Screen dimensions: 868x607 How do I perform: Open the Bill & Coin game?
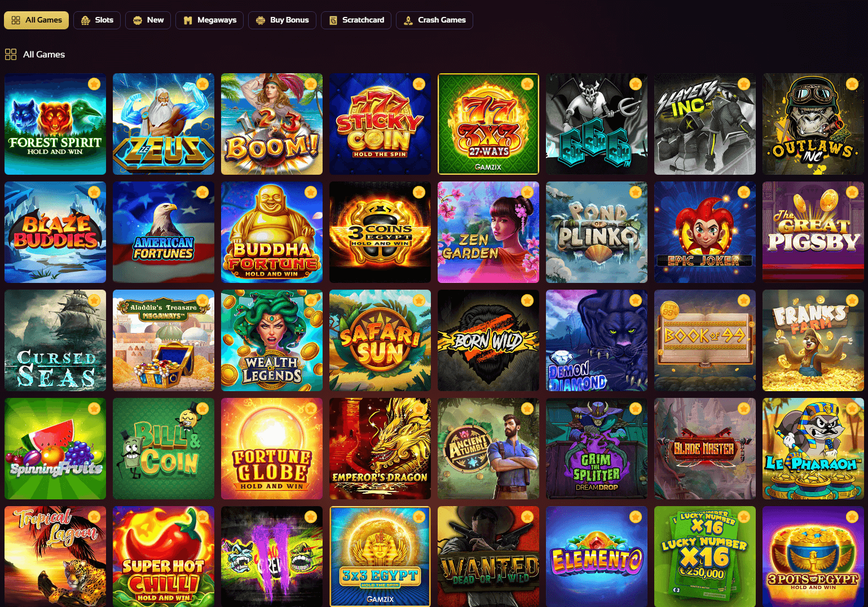click(164, 449)
